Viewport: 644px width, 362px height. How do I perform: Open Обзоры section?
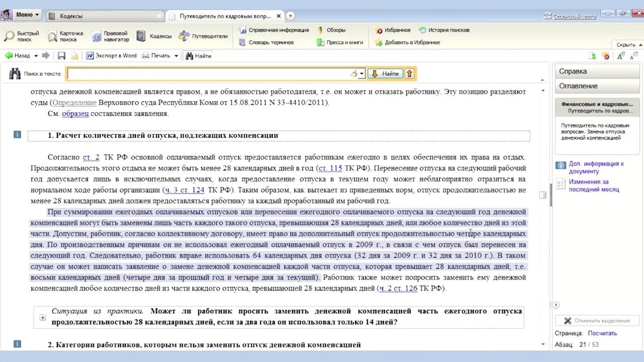tap(331, 30)
